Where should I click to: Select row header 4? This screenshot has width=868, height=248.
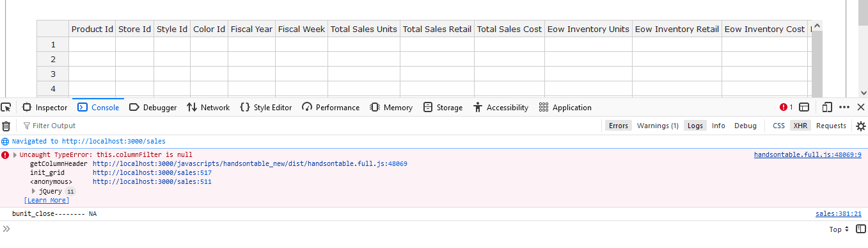(53, 88)
